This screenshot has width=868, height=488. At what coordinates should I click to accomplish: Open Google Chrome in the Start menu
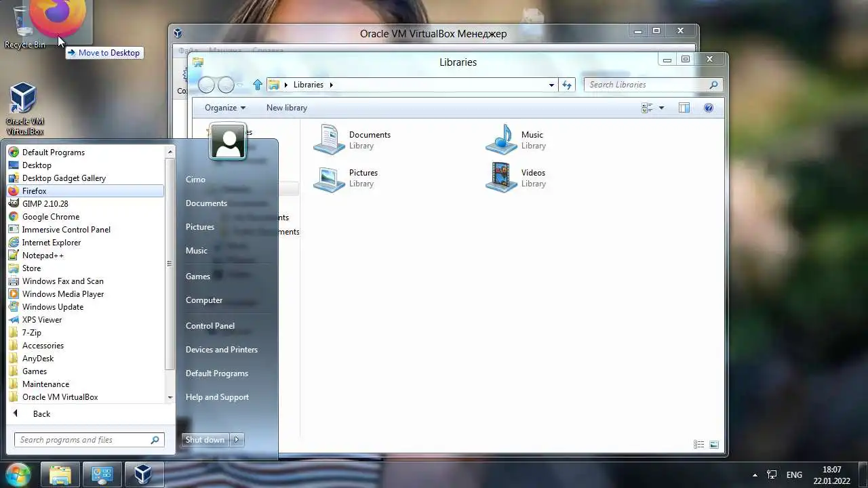[x=85, y=217]
